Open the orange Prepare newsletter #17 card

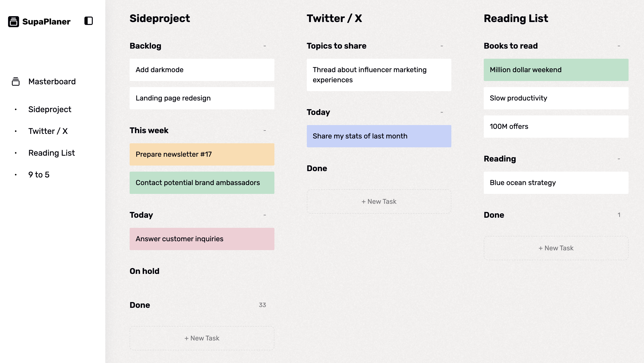tap(202, 154)
